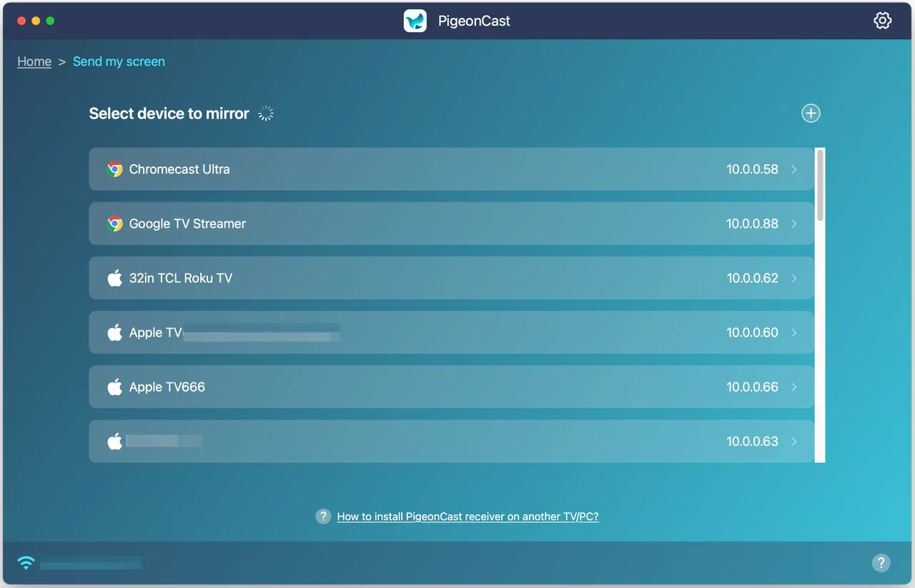This screenshot has height=588, width=915.
Task: Click the Apple icon in the 10.0.0.63 row
Action: pyautogui.click(x=114, y=441)
